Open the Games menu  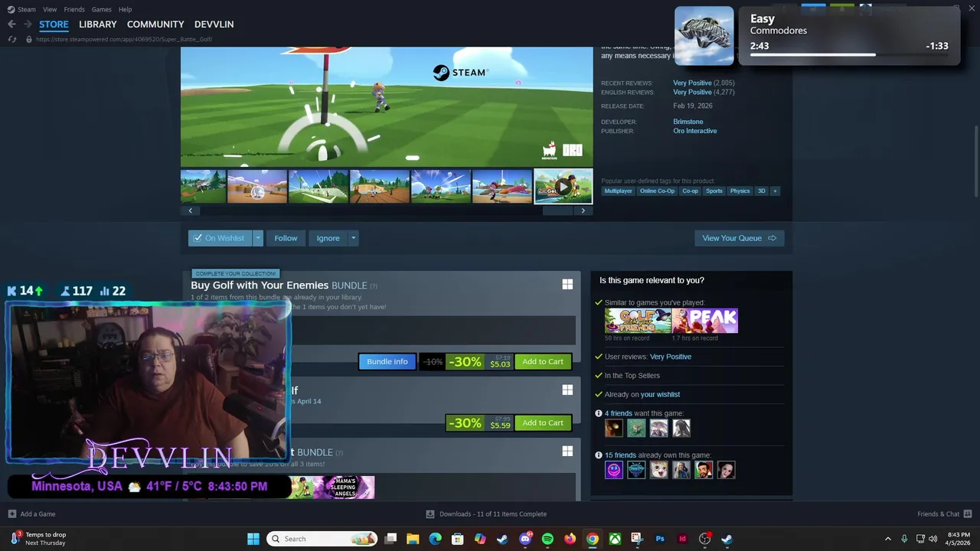click(101, 9)
